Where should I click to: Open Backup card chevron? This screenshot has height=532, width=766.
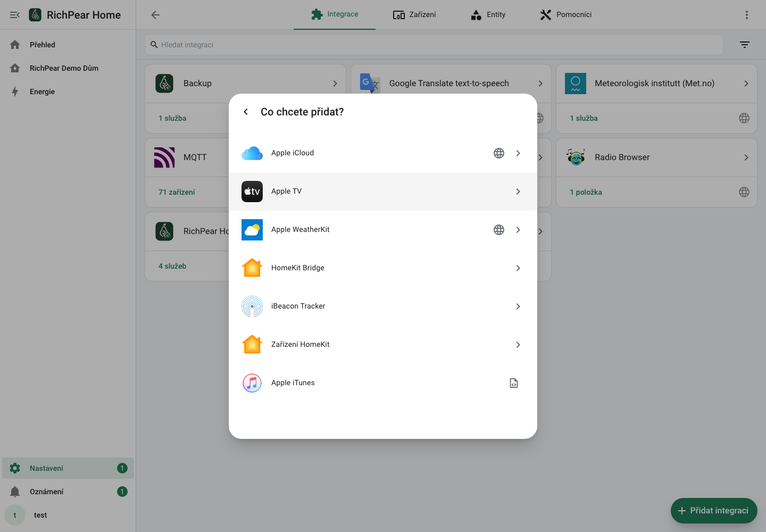[335, 84]
